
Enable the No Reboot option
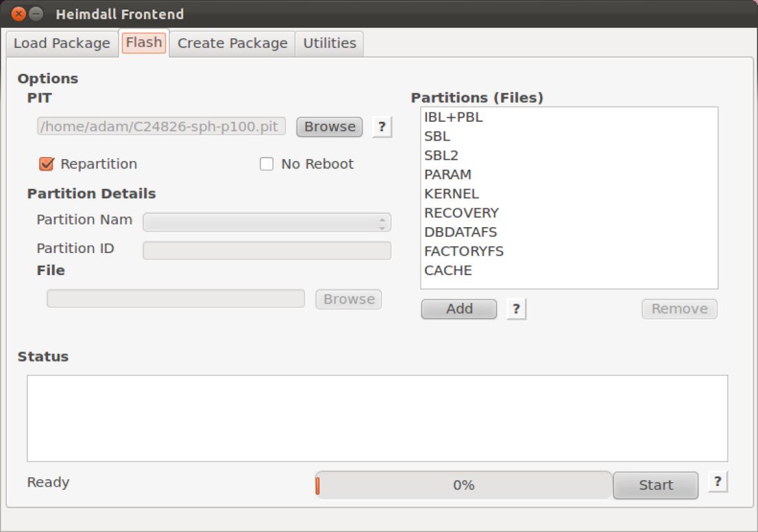click(265, 163)
